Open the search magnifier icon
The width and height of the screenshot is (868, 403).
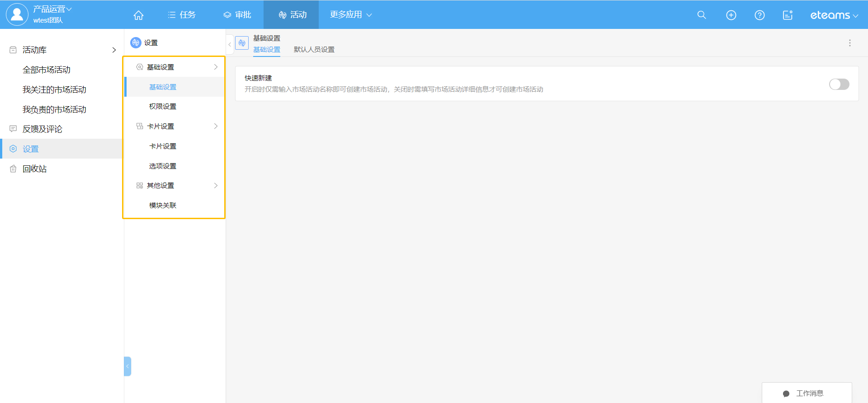click(x=702, y=15)
